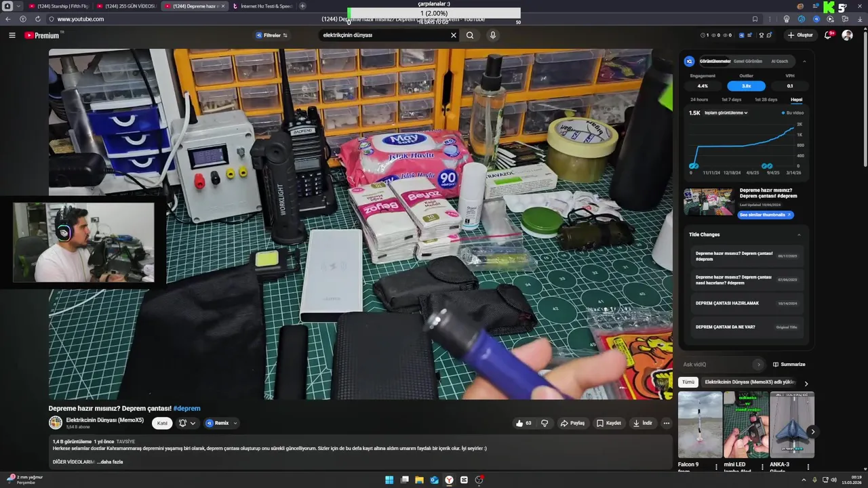This screenshot has height=488, width=868.
Task: Open YouTube notifications bell
Action: coord(828,35)
